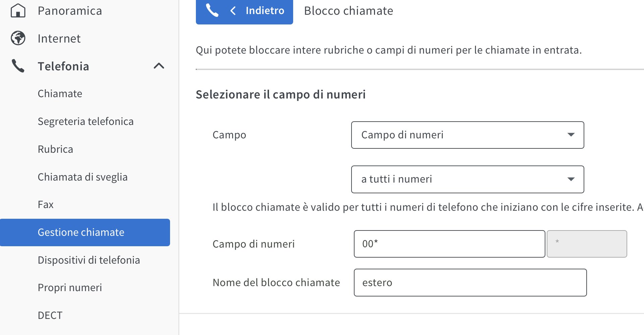Open the 'a tutti i numeri' dropdown

click(467, 179)
